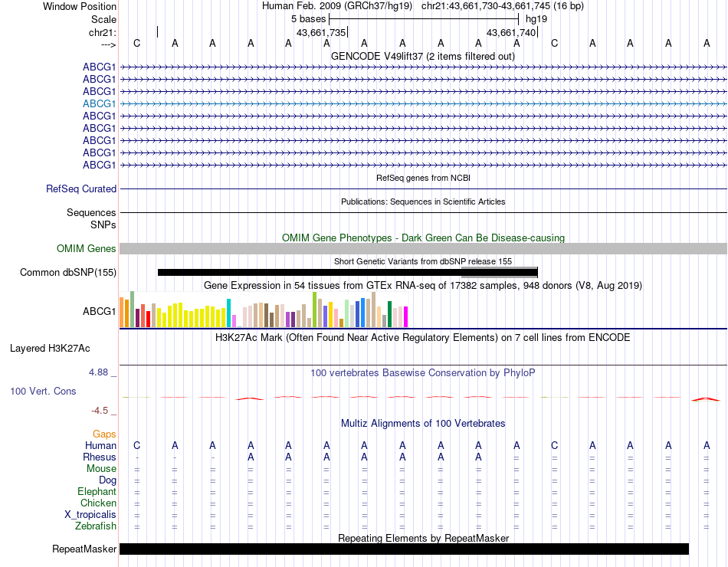Image resolution: width=728 pixels, height=567 pixels.
Task: Click the light blue ABCG1 transcript arrow line
Action: tap(424, 103)
